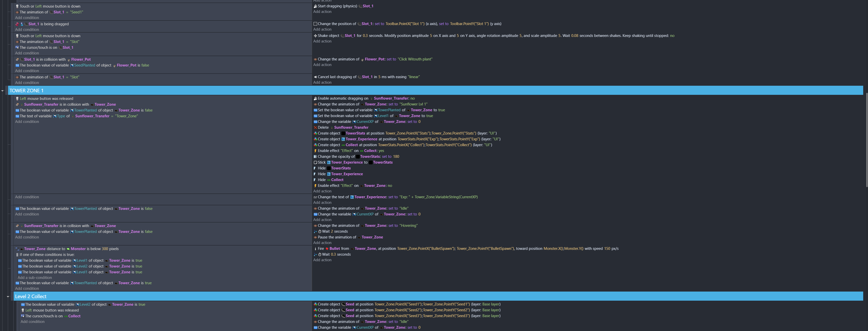
Task: Click 'Add a sub-condition' under the OR condition
Action: coord(35,278)
